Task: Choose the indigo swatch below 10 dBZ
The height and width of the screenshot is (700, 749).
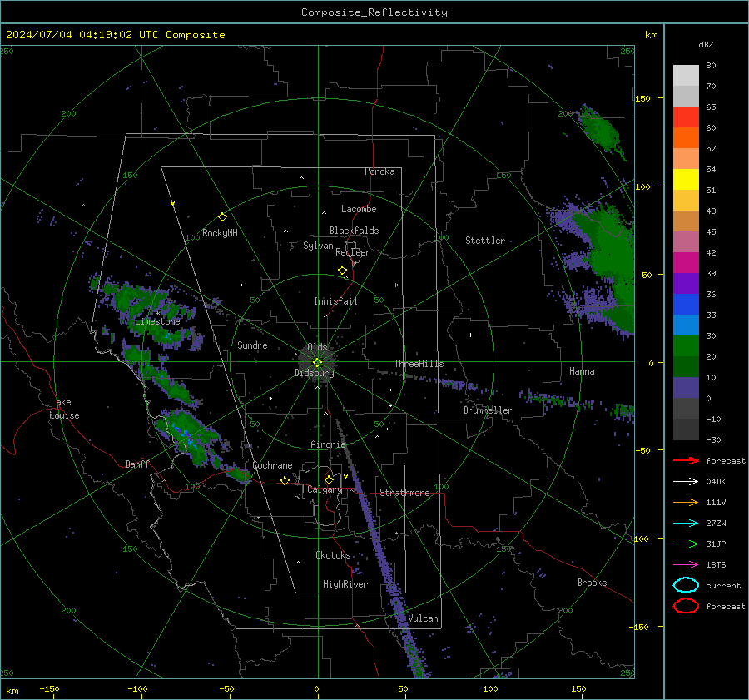Action: tap(686, 388)
